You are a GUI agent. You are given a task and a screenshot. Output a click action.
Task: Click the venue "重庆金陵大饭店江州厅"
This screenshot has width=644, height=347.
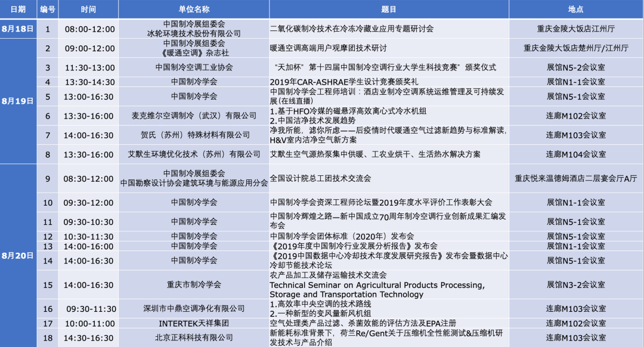[576, 29]
